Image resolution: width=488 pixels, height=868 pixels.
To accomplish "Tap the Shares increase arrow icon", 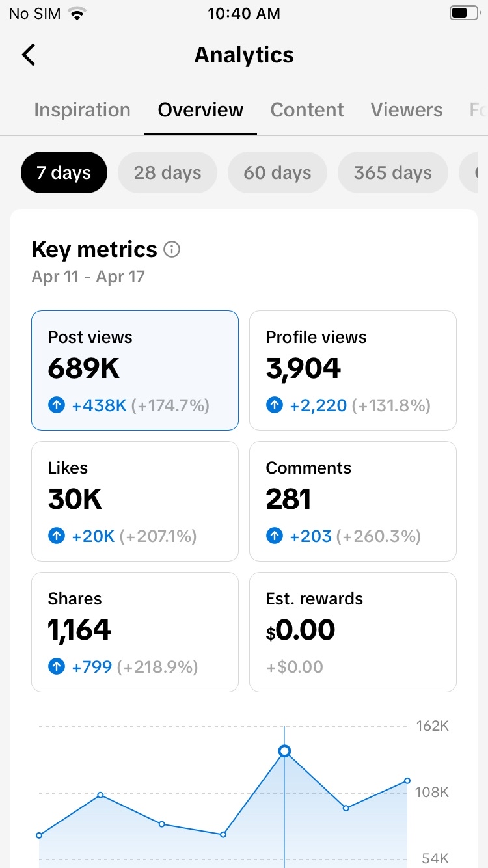I will (57, 667).
